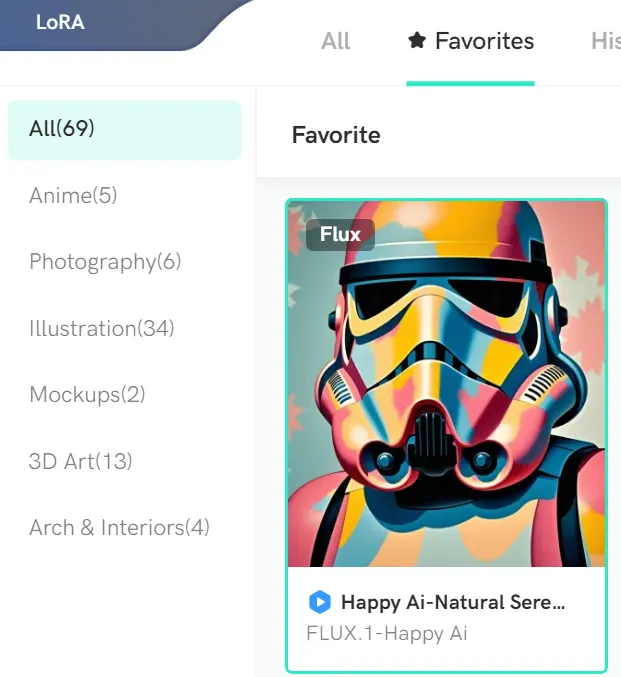Choose the Mockups(2) category
Image resolution: width=621 pixels, height=677 pixels.
tap(87, 395)
